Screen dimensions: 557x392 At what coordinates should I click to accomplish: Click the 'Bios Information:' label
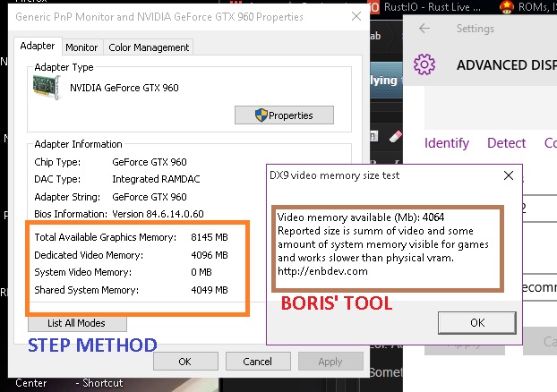coord(71,214)
